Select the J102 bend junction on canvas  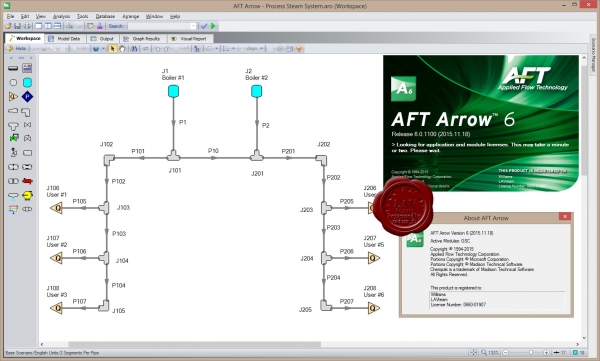(x=109, y=159)
